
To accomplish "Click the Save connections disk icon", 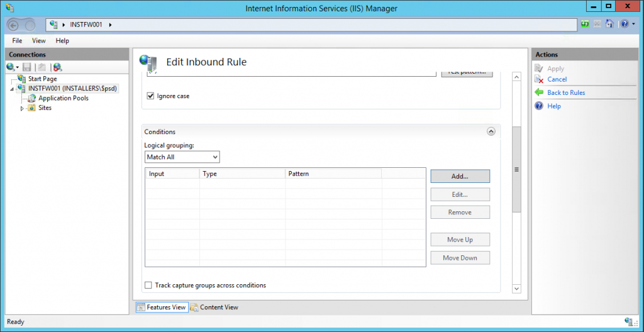I will [x=27, y=67].
